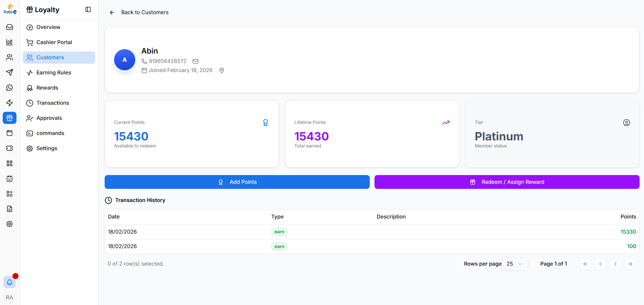Viewport: 644px width, 305px height.
Task: Navigate to Earning Rules in the menu
Action: (54, 72)
